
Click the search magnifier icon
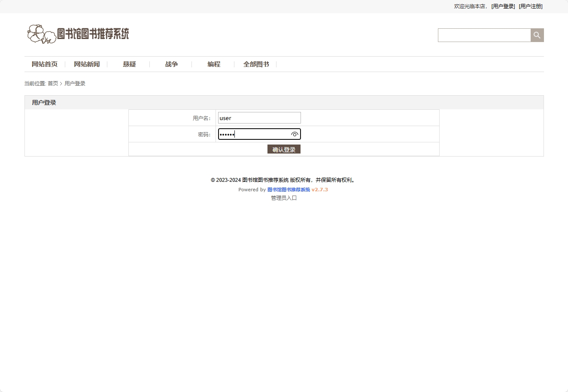coord(537,35)
